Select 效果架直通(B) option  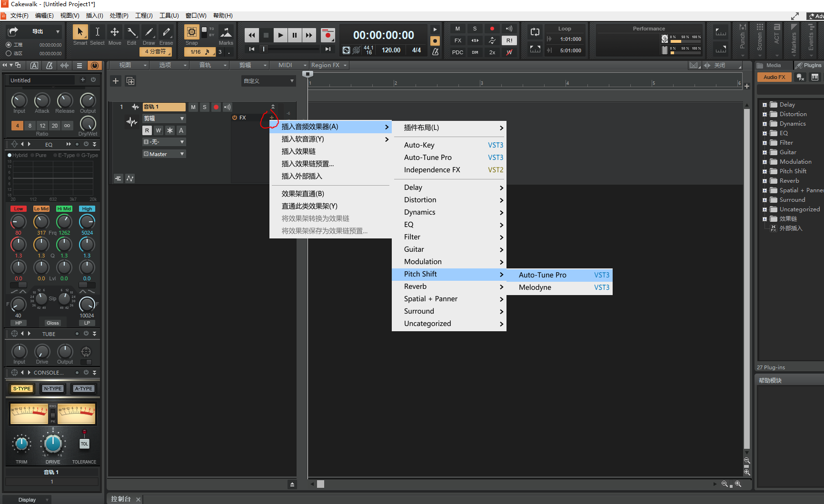point(330,194)
